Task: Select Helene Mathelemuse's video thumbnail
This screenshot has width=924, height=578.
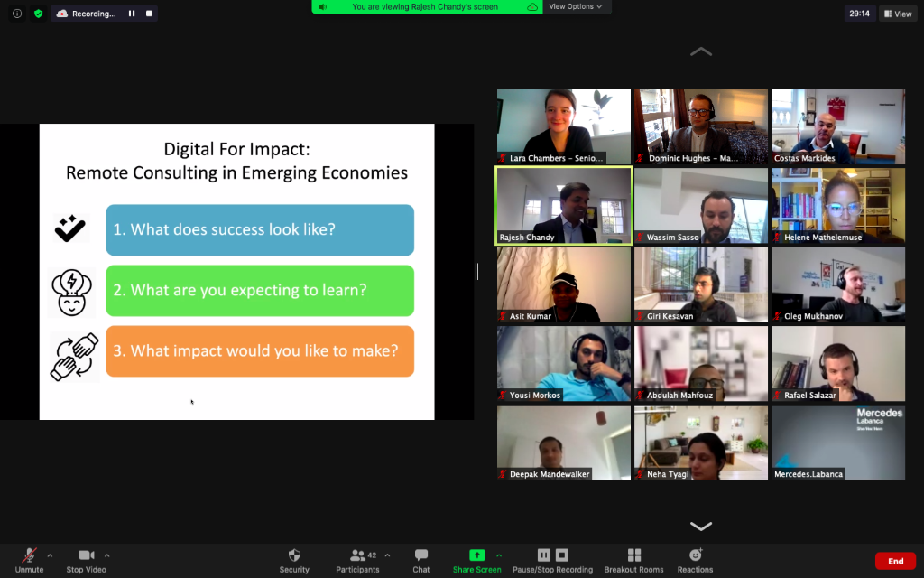Action: click(x=838, y=206)
